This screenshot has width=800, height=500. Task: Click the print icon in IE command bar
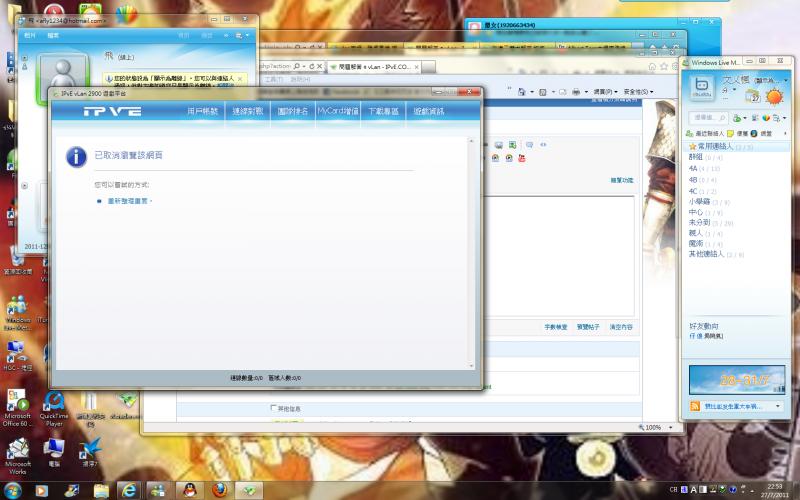tap(576, 92)
